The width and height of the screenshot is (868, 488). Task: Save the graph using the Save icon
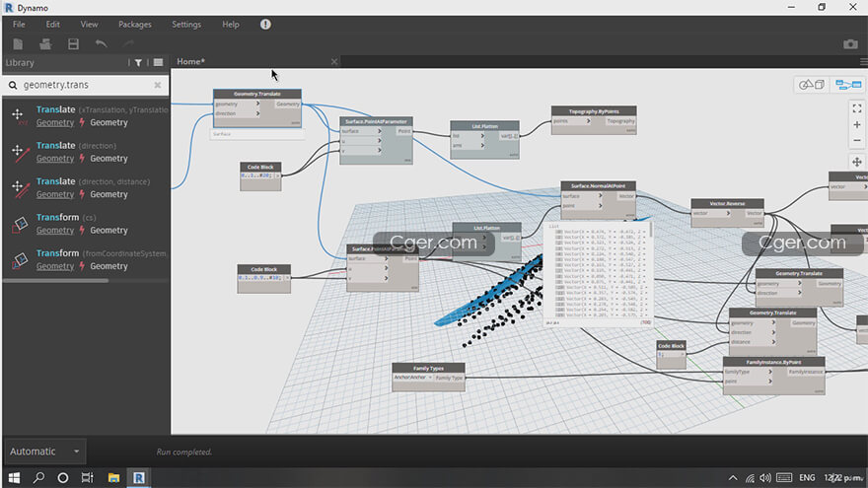tap(73, 44)
